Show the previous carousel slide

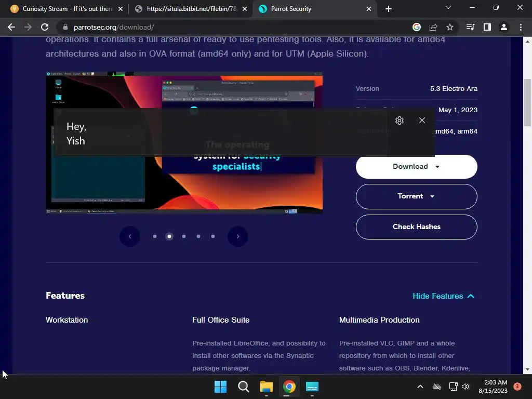click(x=129, y=236)
